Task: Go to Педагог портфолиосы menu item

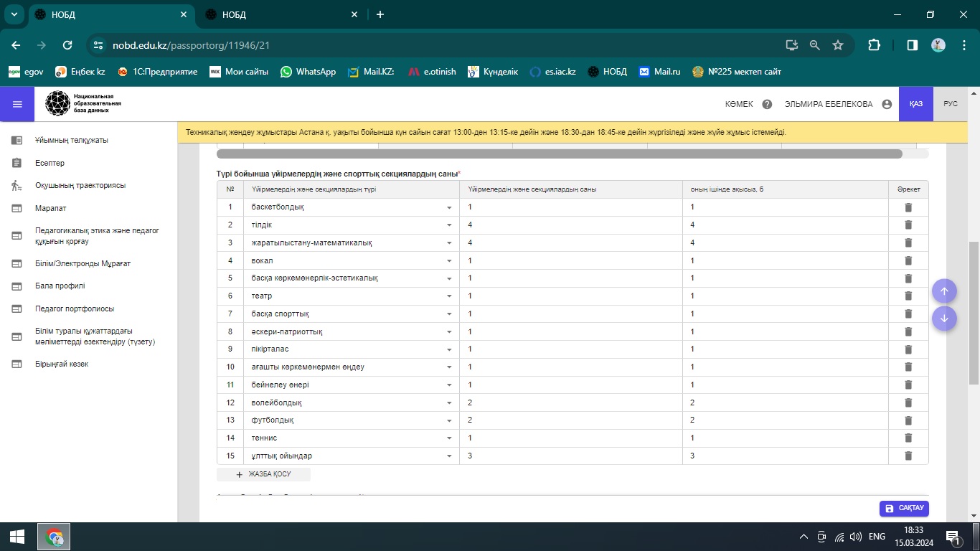Action: pos(75,309)
